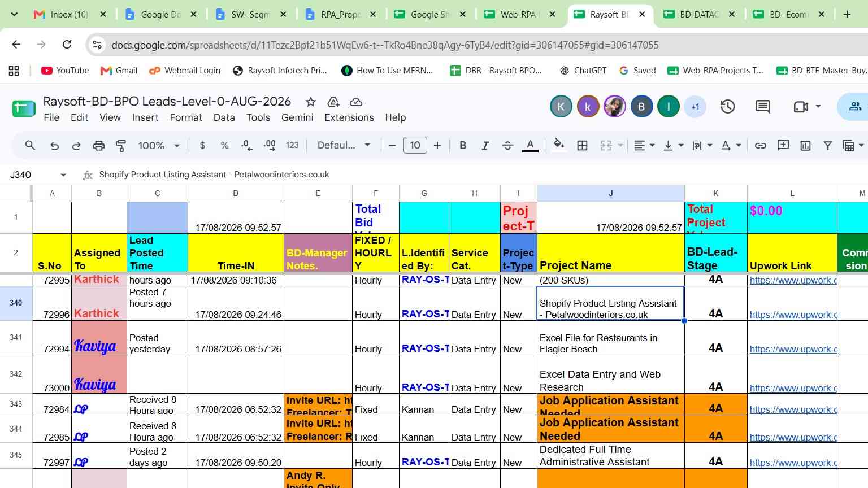Click the insert chart icon

click(x=805, y=146)
